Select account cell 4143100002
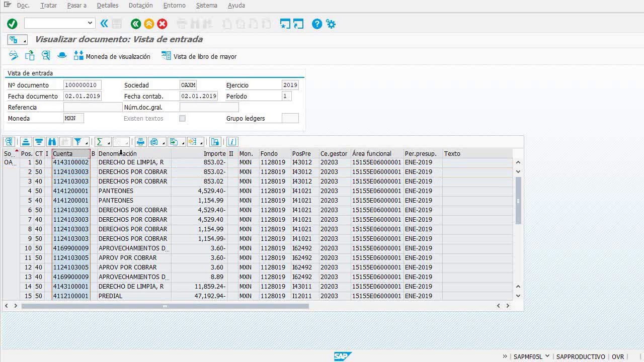Image resolution: width=644 pixels, height=362 pixels. pos(71,162)
